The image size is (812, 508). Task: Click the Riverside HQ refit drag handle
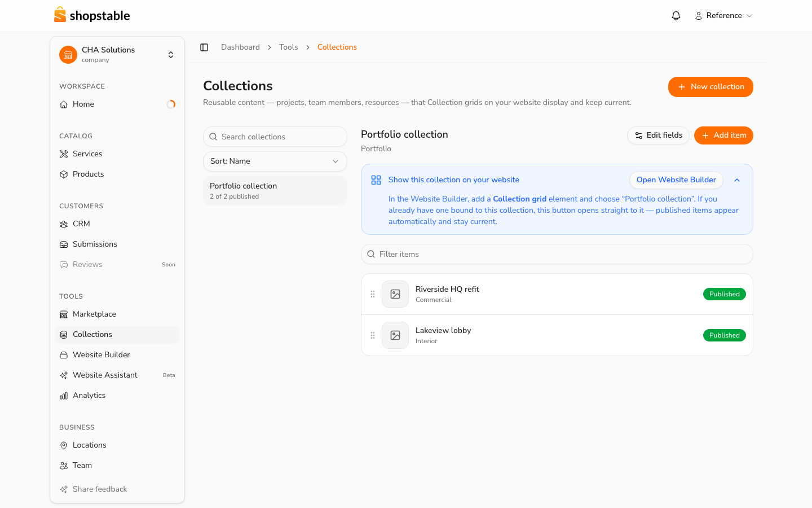pos(373,294)
